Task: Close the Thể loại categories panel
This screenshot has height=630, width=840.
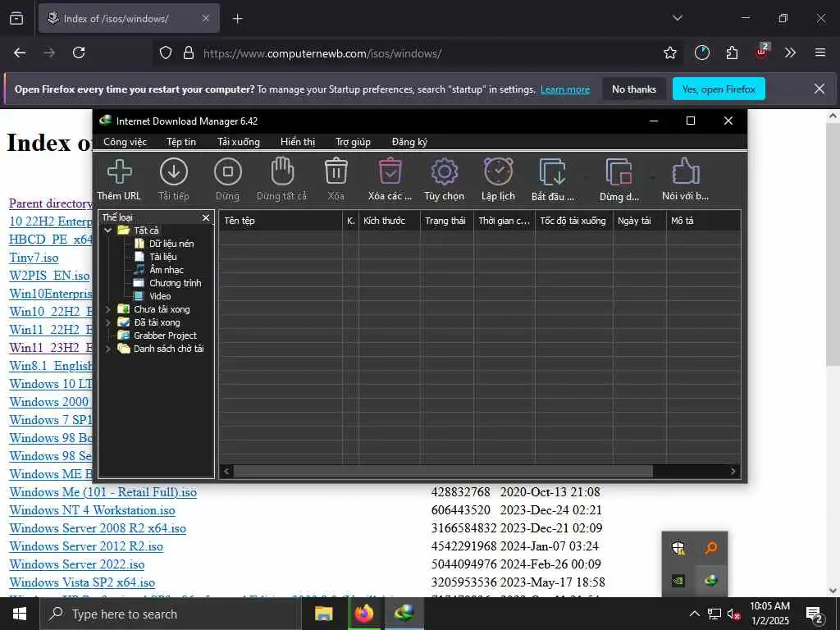Action: 206,217
